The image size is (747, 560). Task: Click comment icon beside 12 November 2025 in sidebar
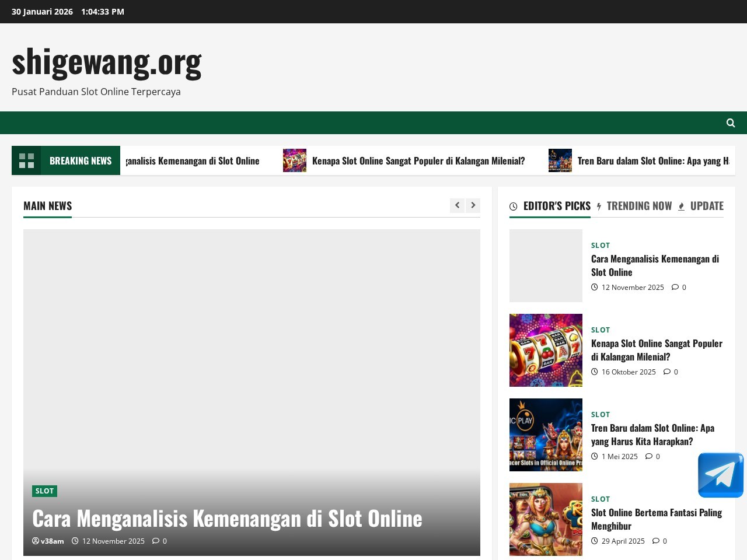pos(675,287)
